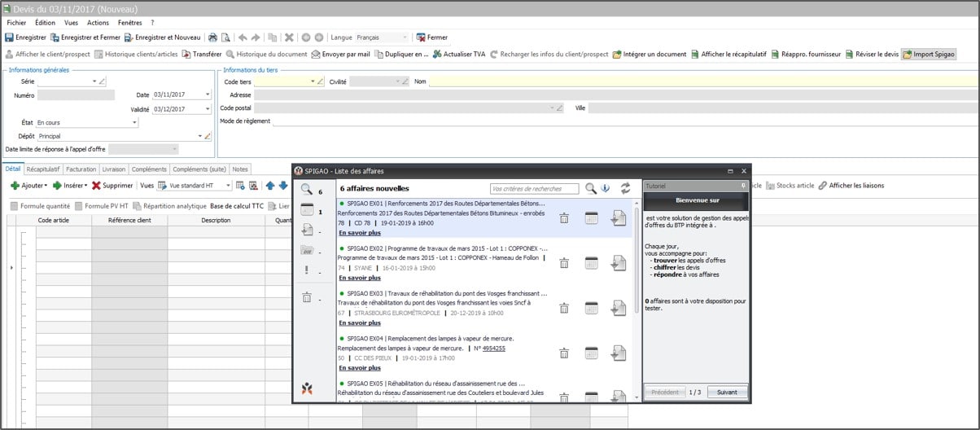Click the search magnifier in SPIGAO sidebar
980x430 pixels.
point(306,189)
